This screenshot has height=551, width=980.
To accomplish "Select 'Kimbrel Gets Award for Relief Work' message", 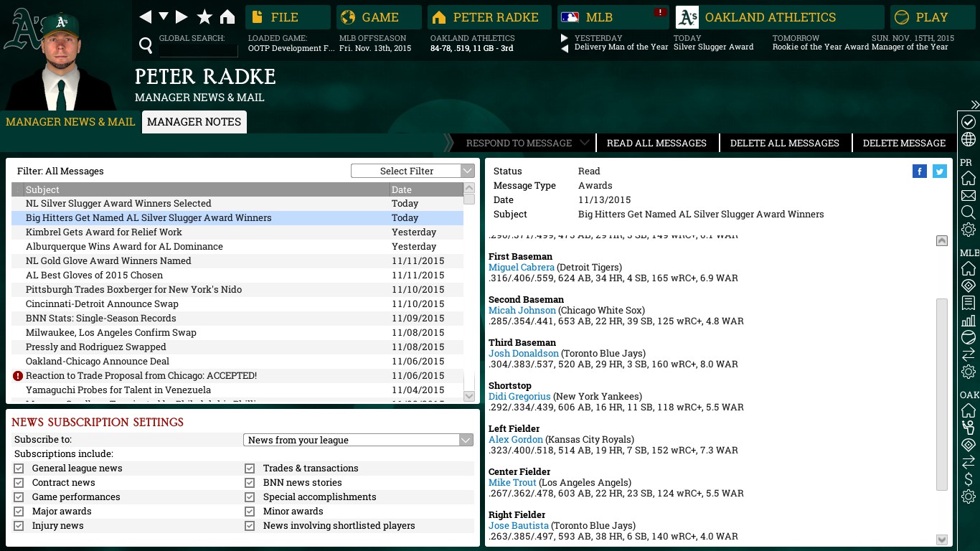I will pos(237,232).
